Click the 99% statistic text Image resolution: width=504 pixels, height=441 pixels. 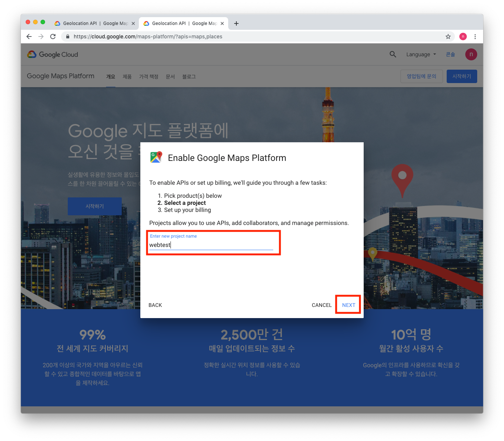(93, 334)
